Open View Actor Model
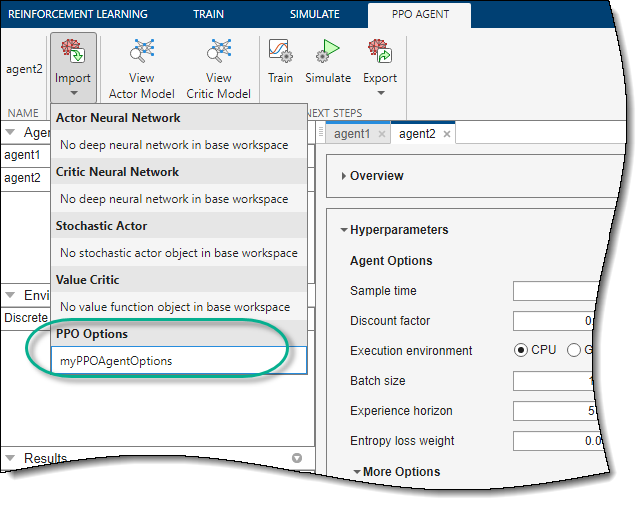The image size is (643, 506). [x=144, y=53]
